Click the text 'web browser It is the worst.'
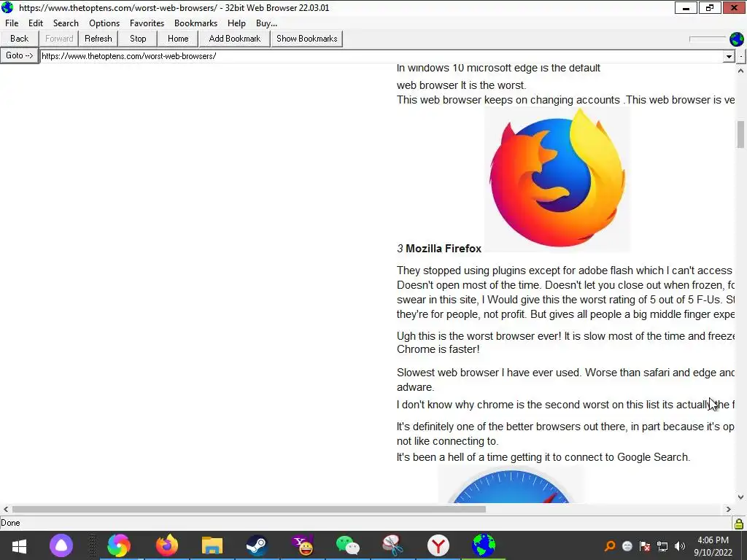747x560 pixels. 461,85
